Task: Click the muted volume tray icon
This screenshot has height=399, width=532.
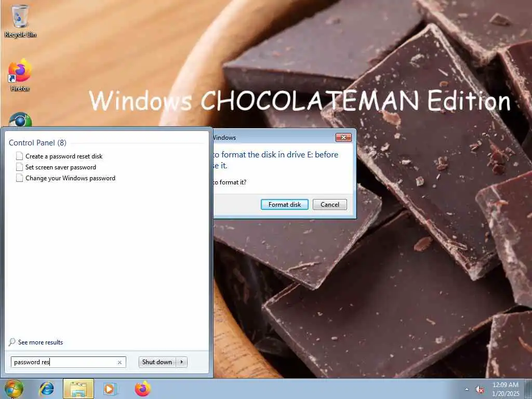Action: [x=480, y=390]
